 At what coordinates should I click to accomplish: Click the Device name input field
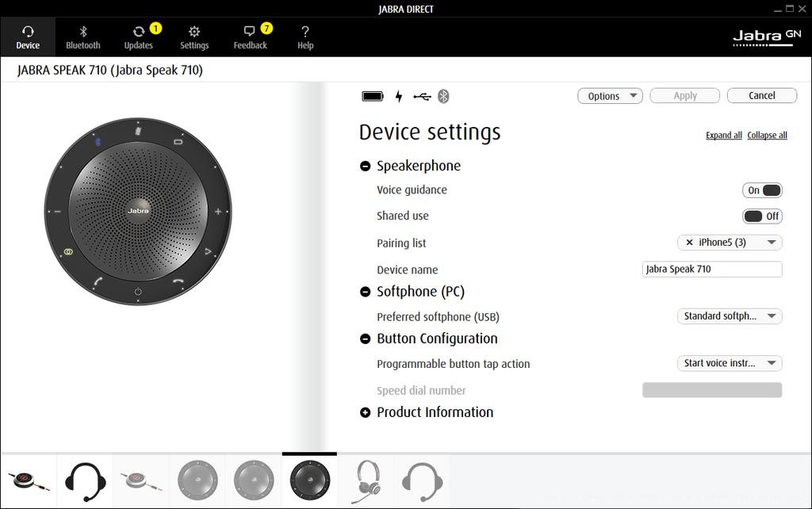point(712,270)
